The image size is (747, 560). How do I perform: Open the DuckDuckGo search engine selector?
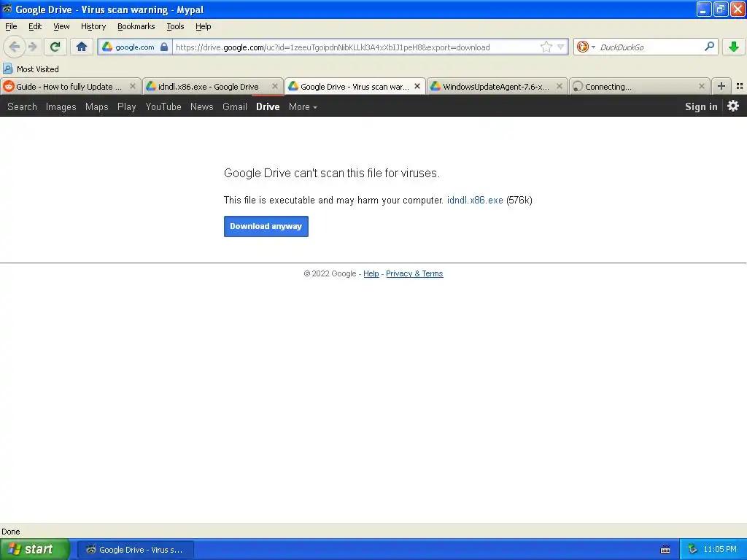(586, 47)
